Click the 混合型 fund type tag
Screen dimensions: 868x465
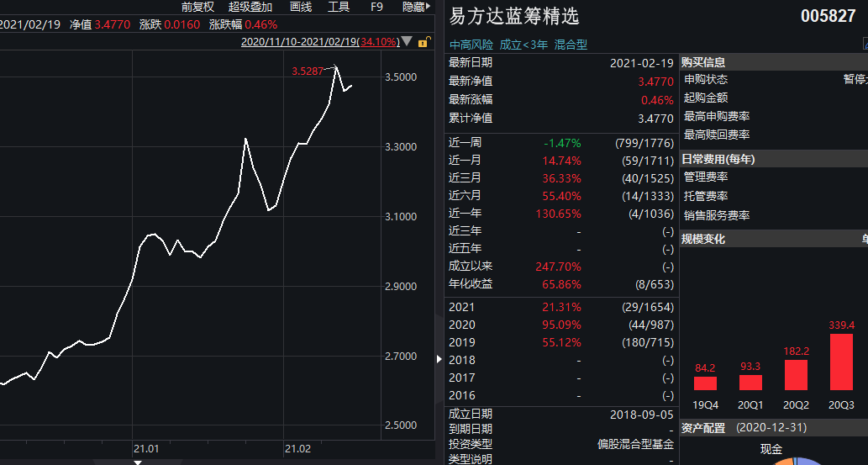tap(571, 45)
